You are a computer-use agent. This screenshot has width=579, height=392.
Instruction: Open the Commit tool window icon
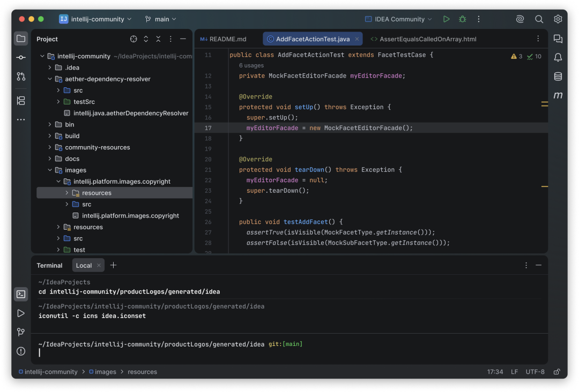tap(21, 57)
